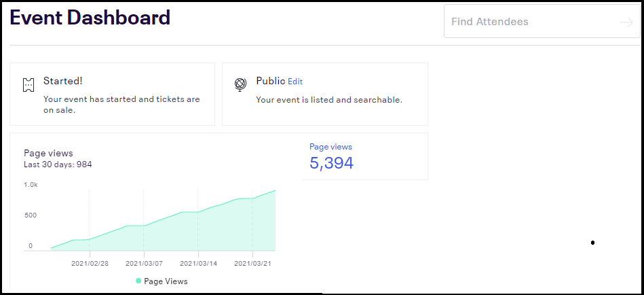The width and height of the screenshot is (644, 295).
Task: Click the Event Dashboard heading
Action: point(90,18)
